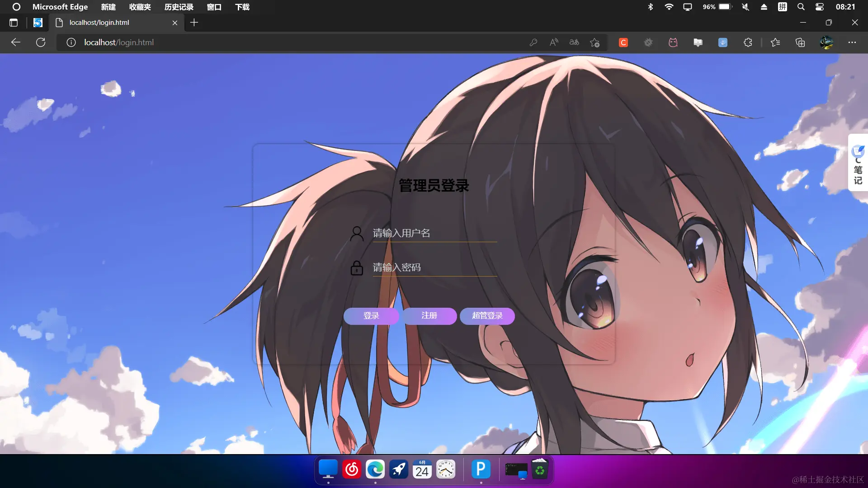Add page to favorites star icon
Viewport: 868px width, 488px height.
(x=594, y=42)
